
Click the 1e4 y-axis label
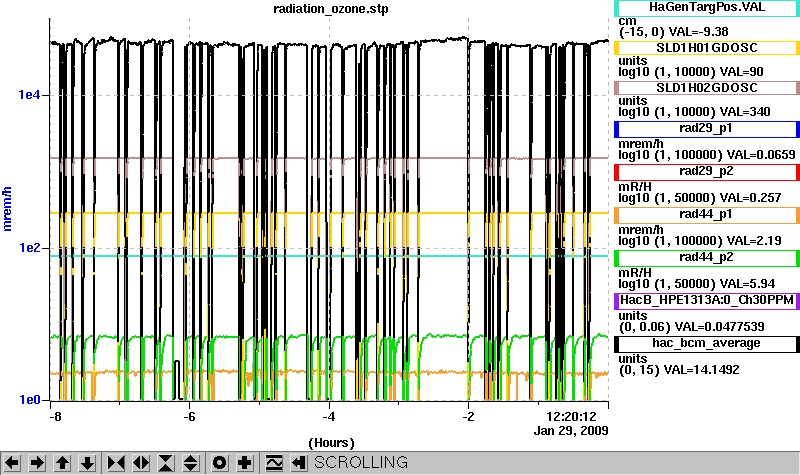[29, 95]
